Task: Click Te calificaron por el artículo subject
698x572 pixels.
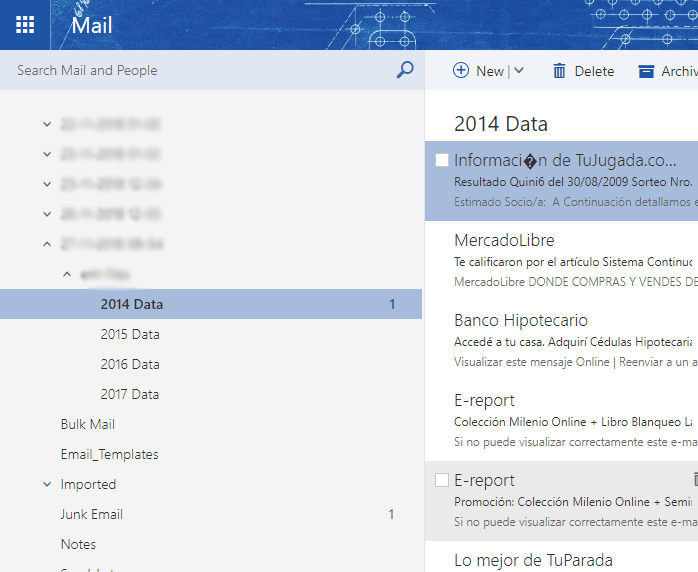Action: (x=573, y=262)
